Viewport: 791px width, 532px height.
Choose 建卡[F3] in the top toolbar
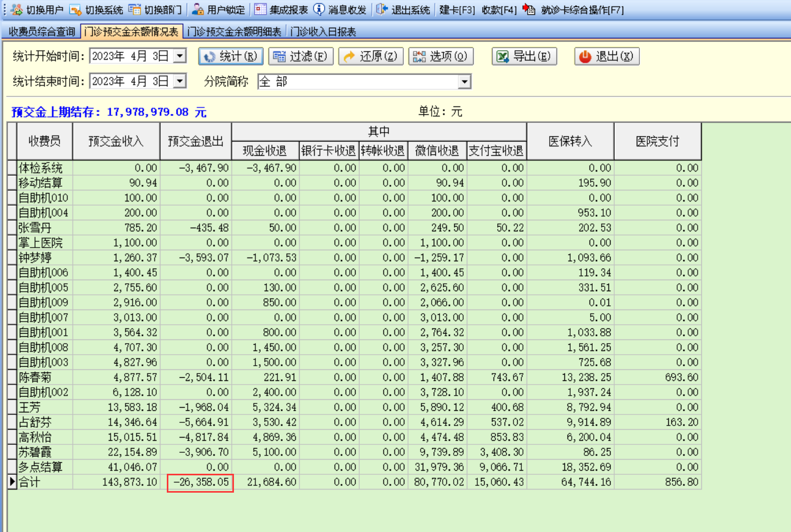(457, 10)
